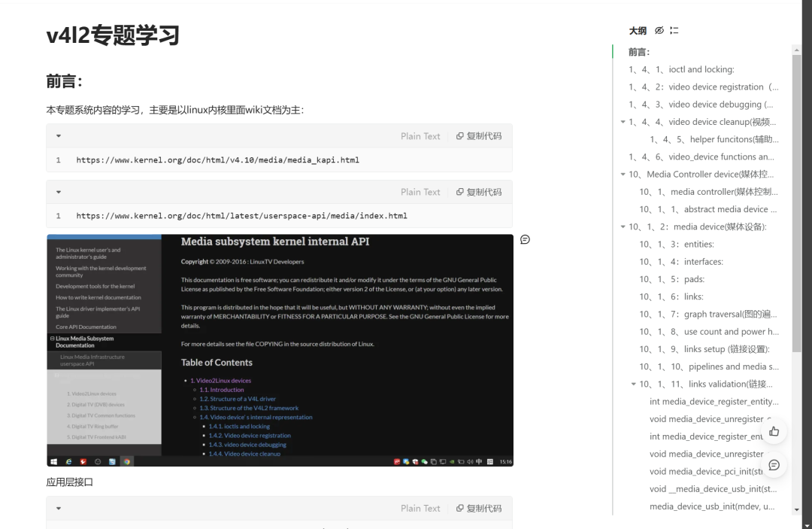The width and height of the screenshot is (812, 529).
Task: Open the comment icon beside the embedded screenshot
Action: 525,239
